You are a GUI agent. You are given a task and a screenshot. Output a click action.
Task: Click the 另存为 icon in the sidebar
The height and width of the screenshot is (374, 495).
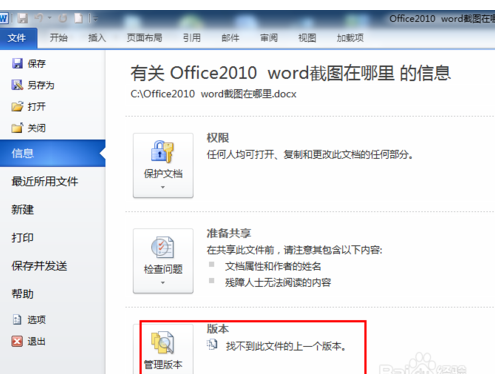(17, 85)
